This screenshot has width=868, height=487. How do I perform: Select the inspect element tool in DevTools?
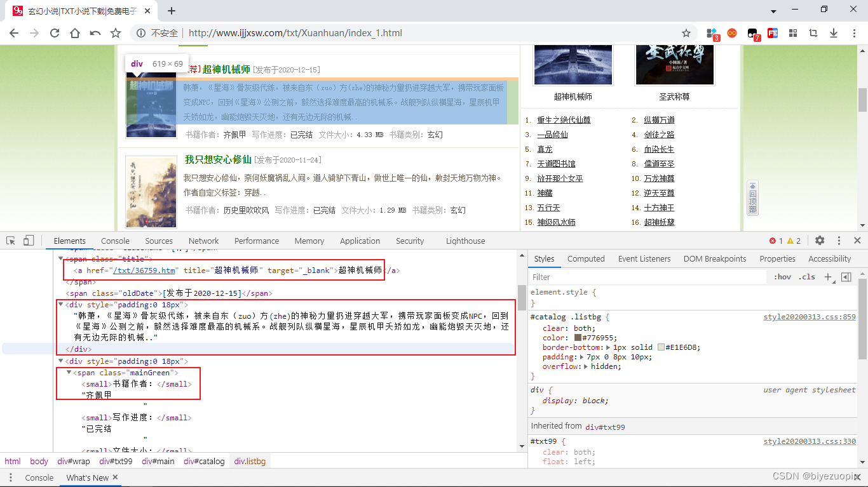[10, 241]
